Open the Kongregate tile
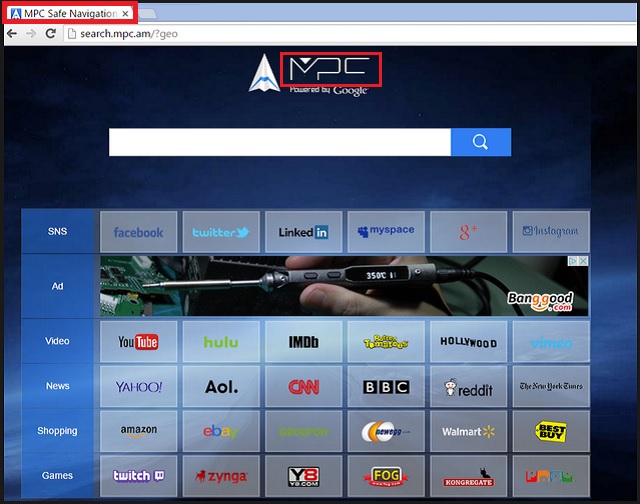The height and width of the screenshot is (504, 640). click(x=469, y=476)
